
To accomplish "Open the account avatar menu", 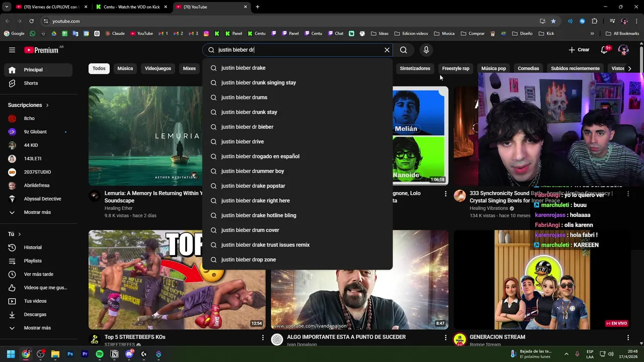I will click(623, 50).
